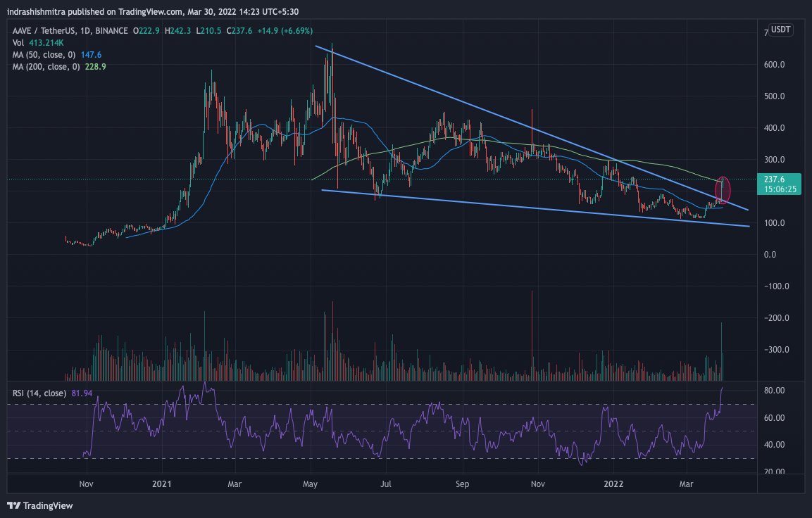Open the USDT currency selector
The height and width of the screenshot is (518, 812).
point(780,30)
